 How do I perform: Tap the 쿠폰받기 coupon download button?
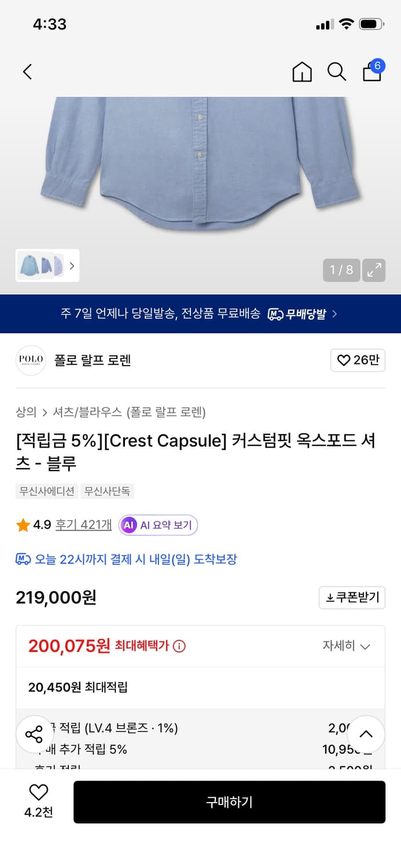(x=352, y=598)
